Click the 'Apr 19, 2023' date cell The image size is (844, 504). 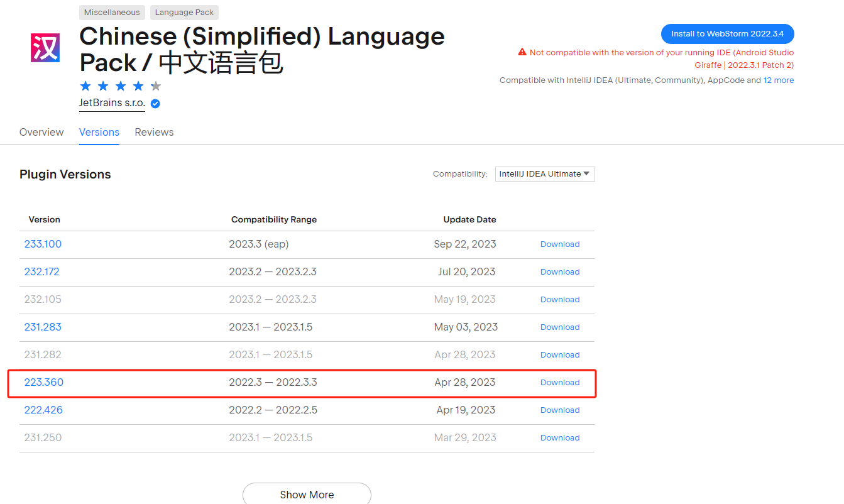click(x=466, y=410)
